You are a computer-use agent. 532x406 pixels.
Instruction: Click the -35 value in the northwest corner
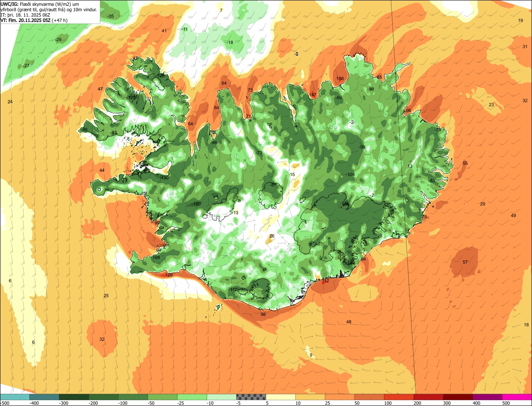pyautogui.click(x=110, y=17)
